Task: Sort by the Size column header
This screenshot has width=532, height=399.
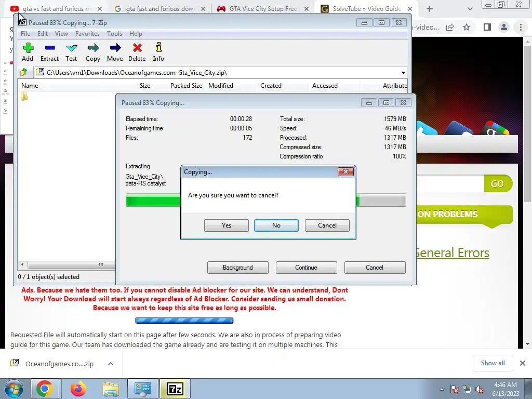Action: (127, 86)
